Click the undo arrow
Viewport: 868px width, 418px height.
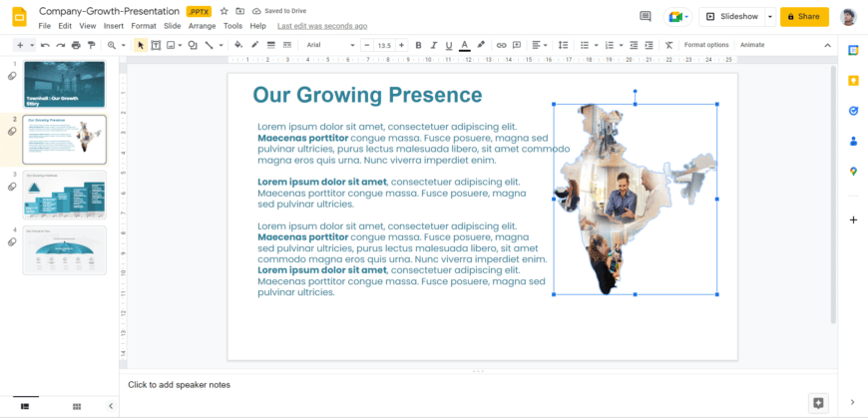click(45, 45)
